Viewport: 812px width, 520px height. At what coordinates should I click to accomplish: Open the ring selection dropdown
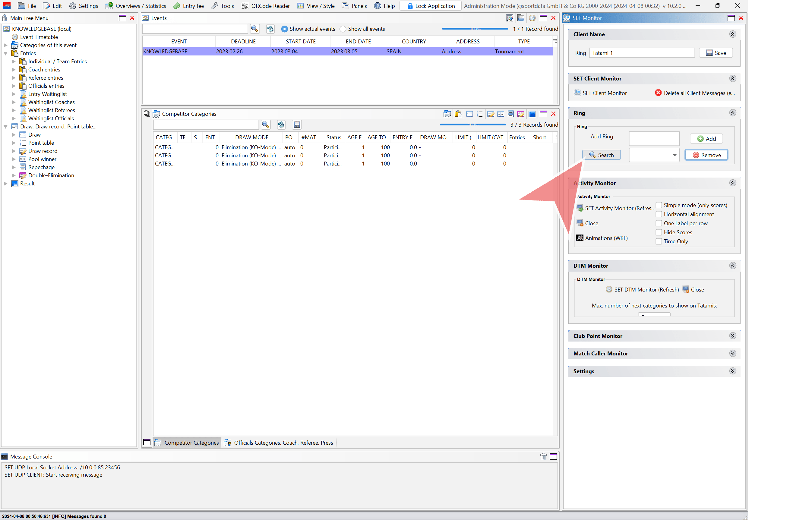pyautogui.click(x=674, y=155)
